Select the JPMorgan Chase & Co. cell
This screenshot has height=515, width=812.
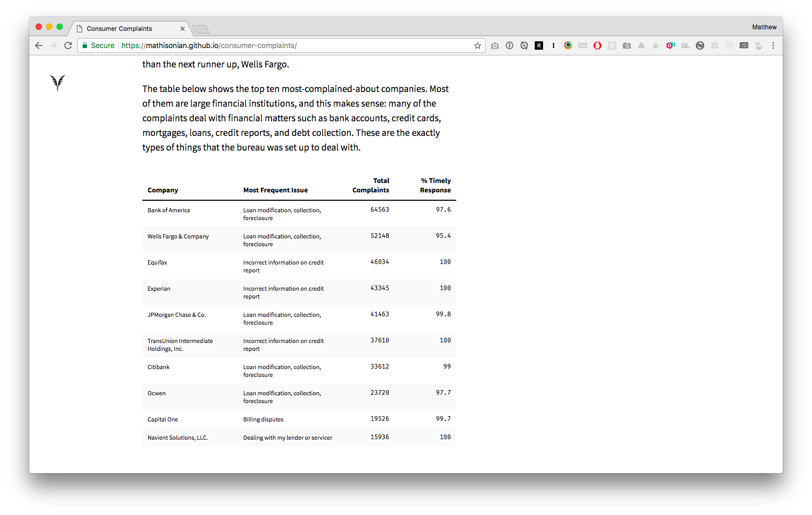coord(176,315)
